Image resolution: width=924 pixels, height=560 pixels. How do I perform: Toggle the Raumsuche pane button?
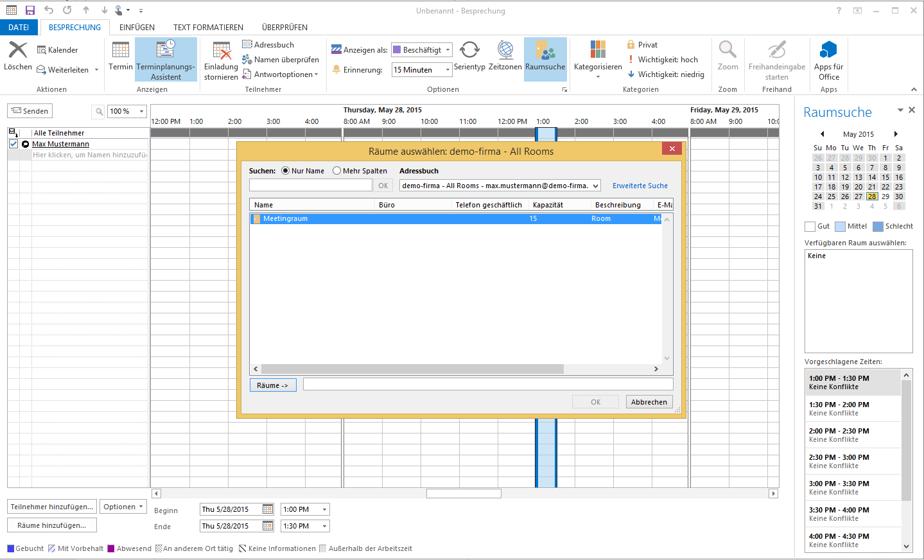coord(545,59)
